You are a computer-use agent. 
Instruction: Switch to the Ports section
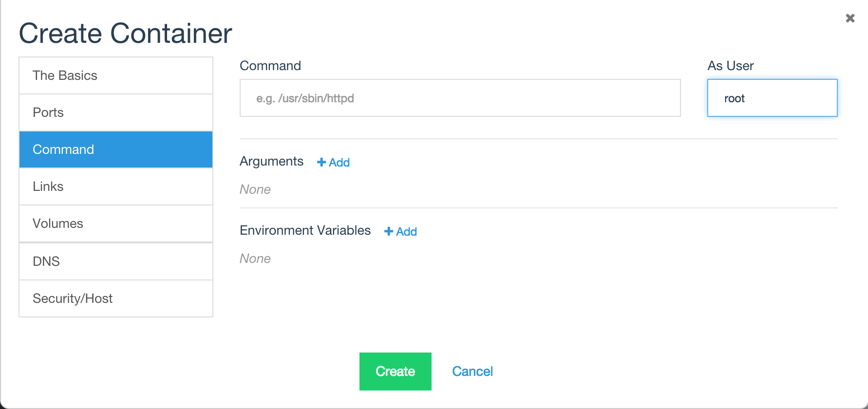click(x=116, y=112)
